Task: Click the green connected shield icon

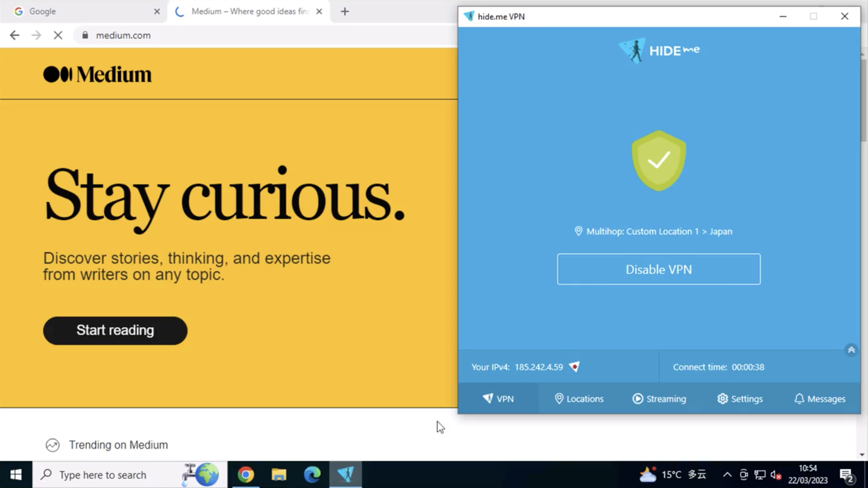Action: [658, 161]
